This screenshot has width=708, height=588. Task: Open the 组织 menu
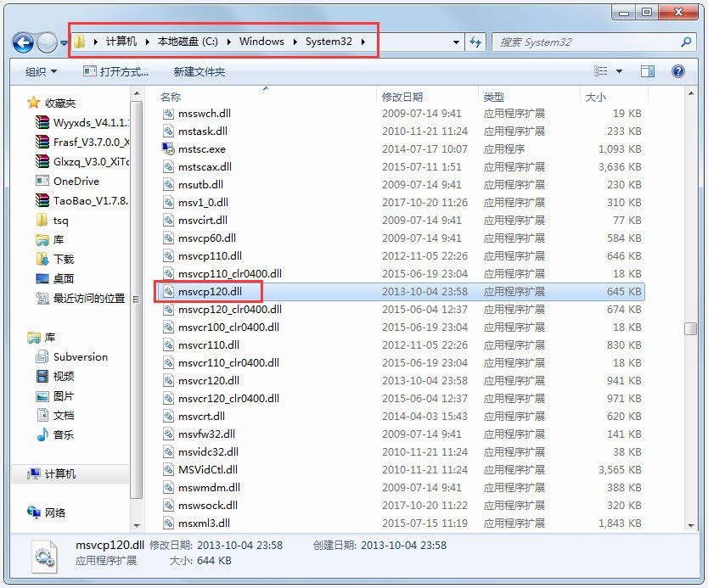41,71
